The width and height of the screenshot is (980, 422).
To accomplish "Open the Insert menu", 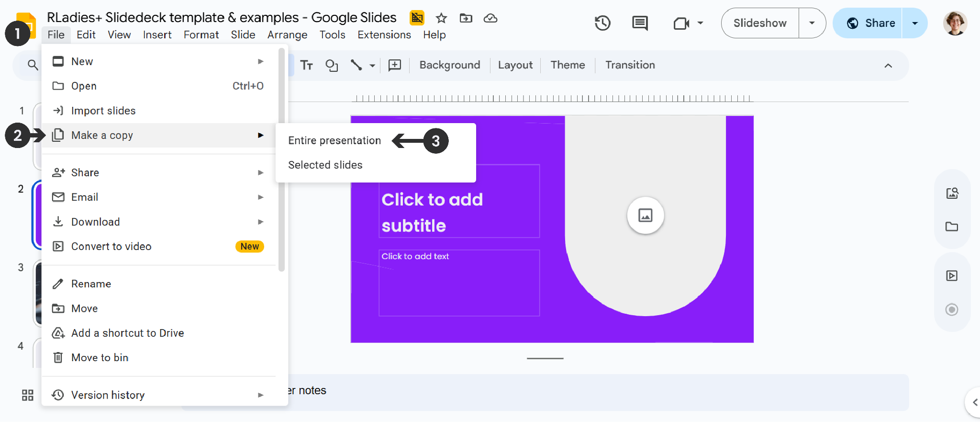I will tap(157, 35).
